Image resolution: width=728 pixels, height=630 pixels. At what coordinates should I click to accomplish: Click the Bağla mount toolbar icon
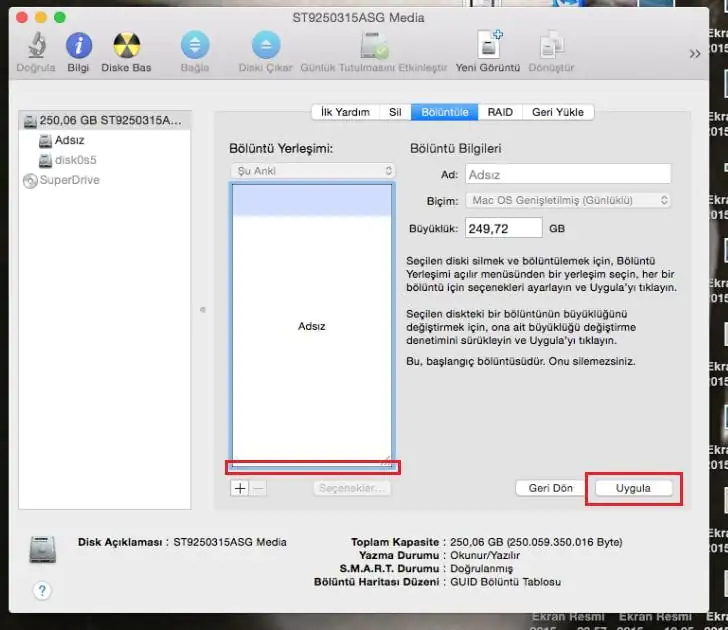(195, 45)
